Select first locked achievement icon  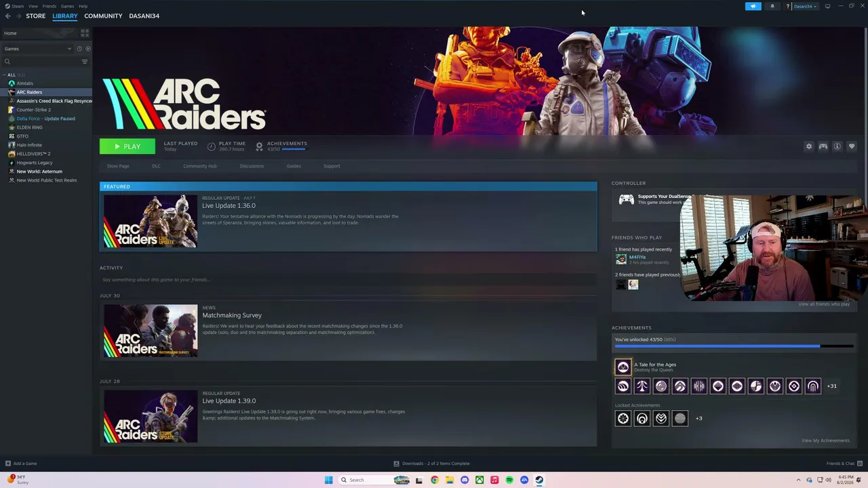[623, 418]
